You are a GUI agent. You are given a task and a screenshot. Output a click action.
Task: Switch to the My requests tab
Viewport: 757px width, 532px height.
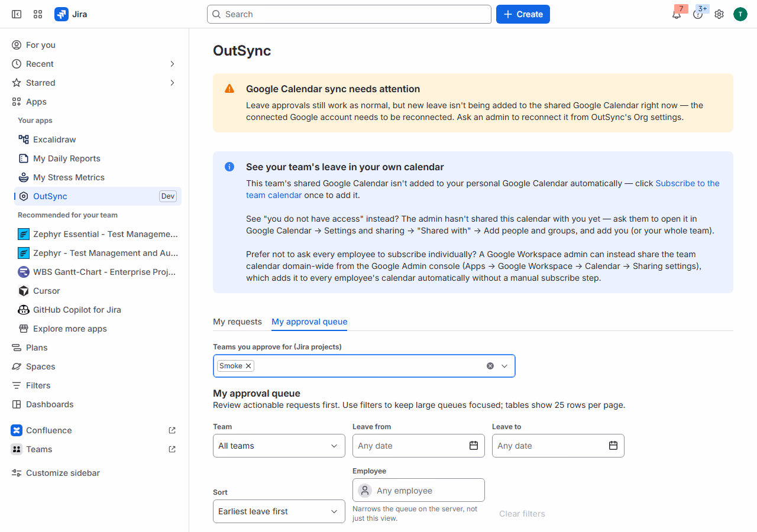click(x=237, y=322)
